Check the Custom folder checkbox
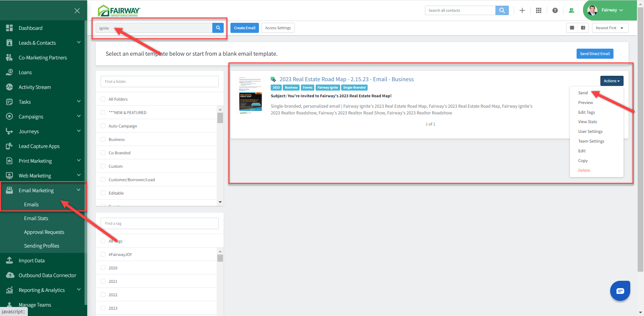 pos(103,166)
